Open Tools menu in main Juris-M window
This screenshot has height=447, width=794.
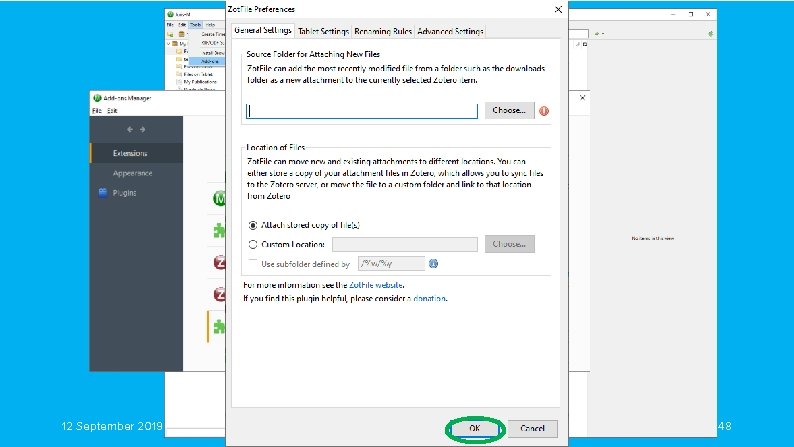195,24
